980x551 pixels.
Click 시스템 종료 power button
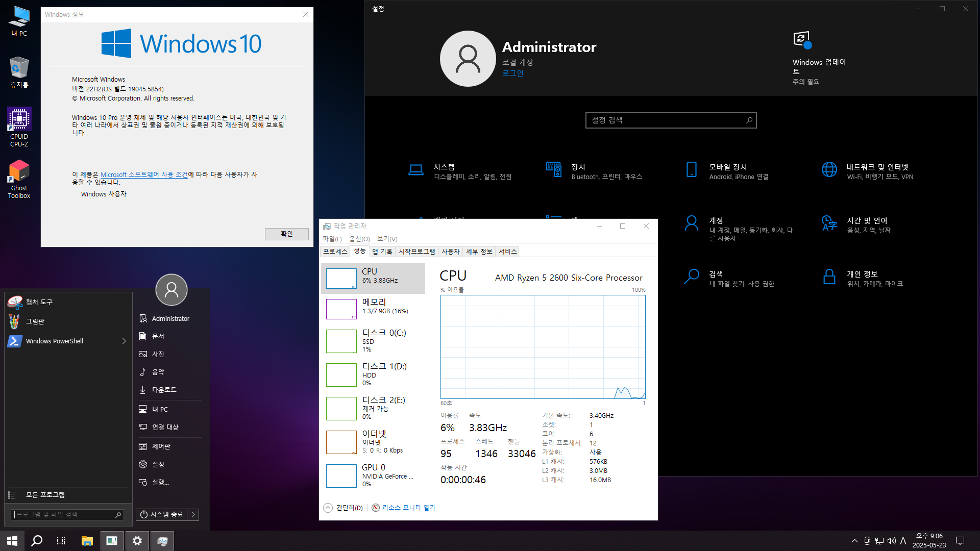pos(162,514)
